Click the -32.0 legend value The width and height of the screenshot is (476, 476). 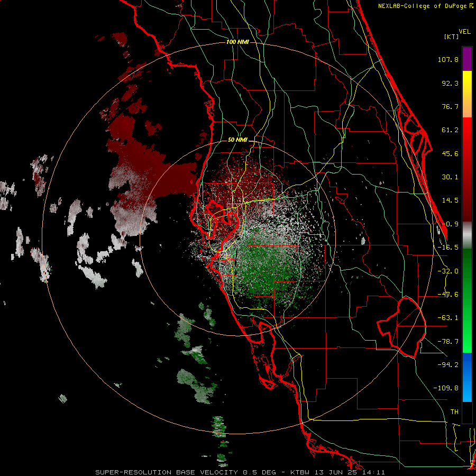coord(448,271)
